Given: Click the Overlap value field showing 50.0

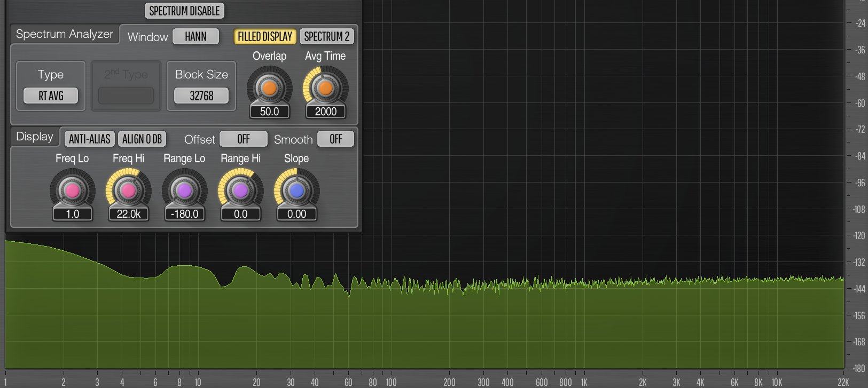Looking at the screenshot, I should point(269,112).
